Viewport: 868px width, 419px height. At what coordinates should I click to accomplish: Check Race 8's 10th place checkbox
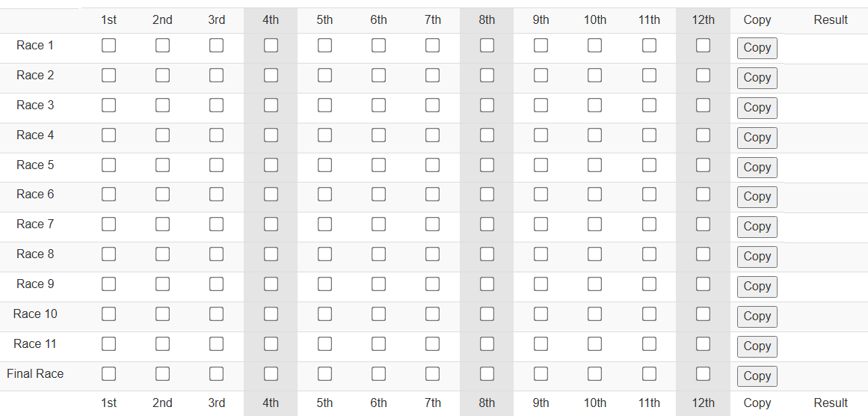click(x=594, y=254)
